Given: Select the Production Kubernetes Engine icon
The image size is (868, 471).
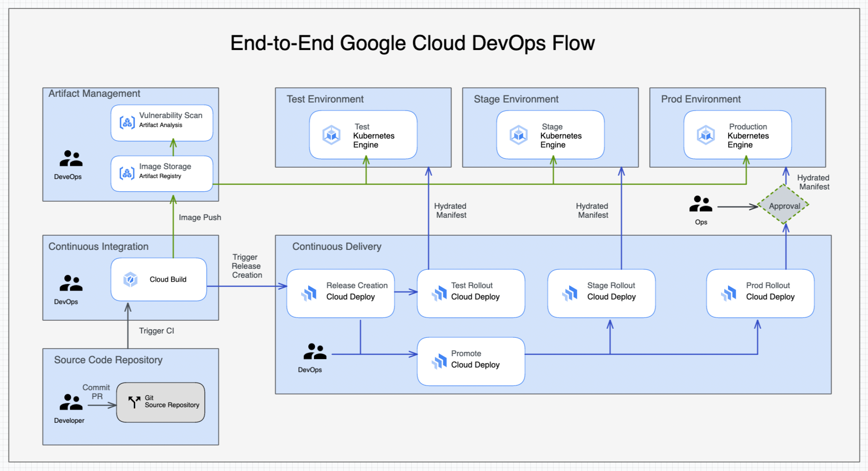Looking at the screenshot, I should [x=706, y=135].
